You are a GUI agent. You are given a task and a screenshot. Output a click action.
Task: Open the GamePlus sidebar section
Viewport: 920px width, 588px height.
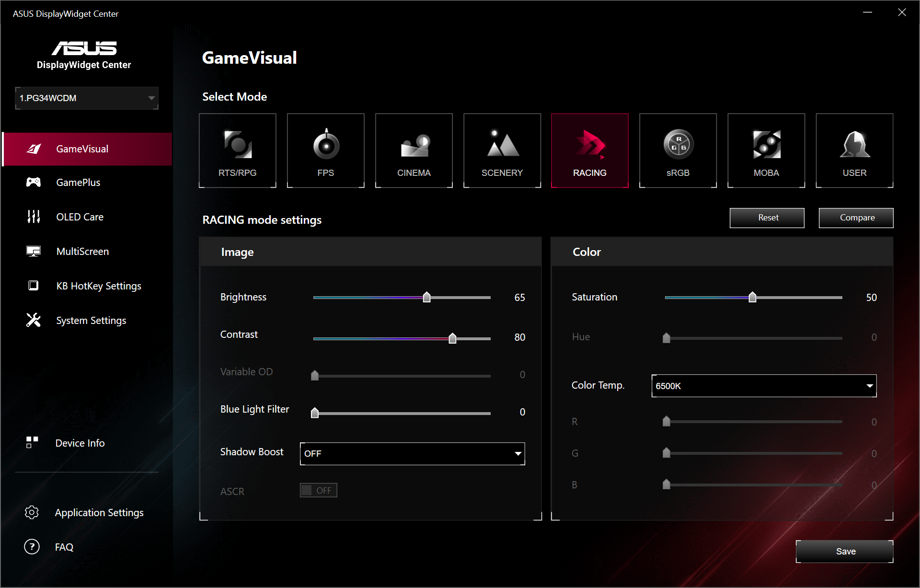pos(78,183)
